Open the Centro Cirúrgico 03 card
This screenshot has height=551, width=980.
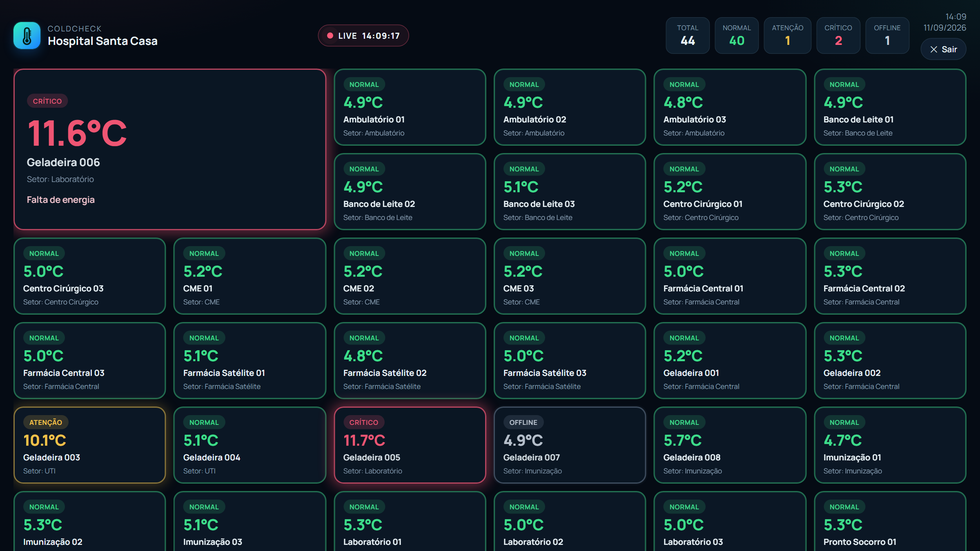[x=90, y=276]
